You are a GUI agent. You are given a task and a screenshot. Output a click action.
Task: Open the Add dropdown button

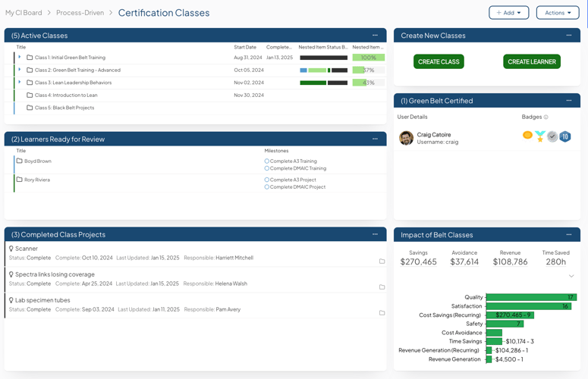coord(508,13)
